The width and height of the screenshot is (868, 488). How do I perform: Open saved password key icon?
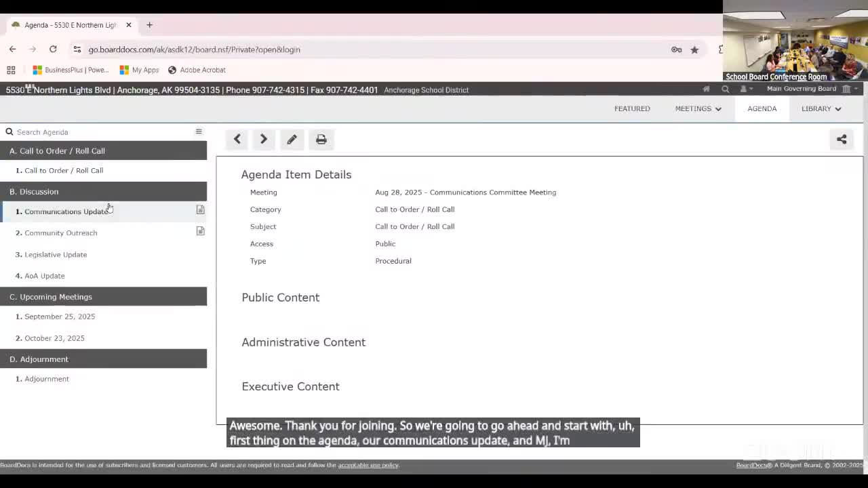[x=676, y=49]
